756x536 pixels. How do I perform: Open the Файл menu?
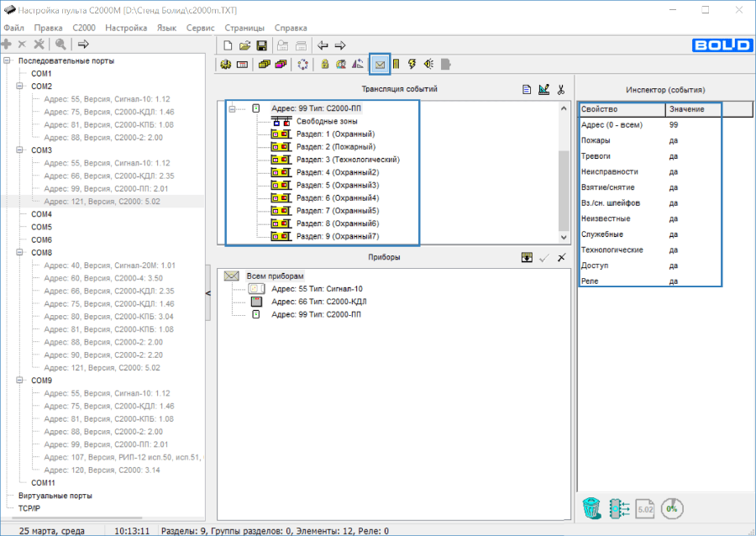[14, 28]
